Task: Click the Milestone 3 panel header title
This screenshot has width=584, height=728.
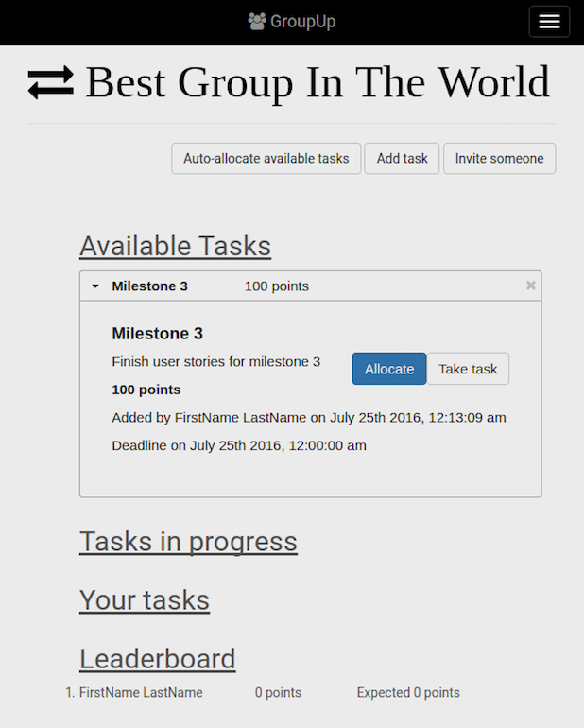Action: coord(149,286)
